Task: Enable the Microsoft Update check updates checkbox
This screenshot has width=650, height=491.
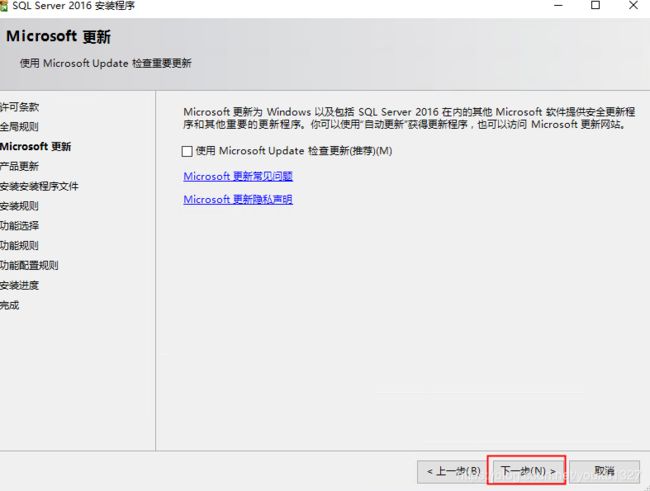Action: pos(187,151)
